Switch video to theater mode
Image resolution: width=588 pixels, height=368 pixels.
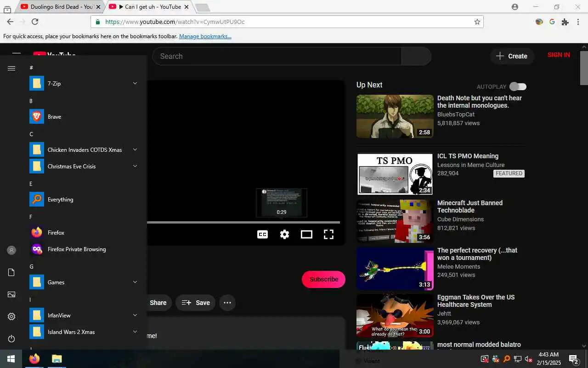(x=306, y=235)
